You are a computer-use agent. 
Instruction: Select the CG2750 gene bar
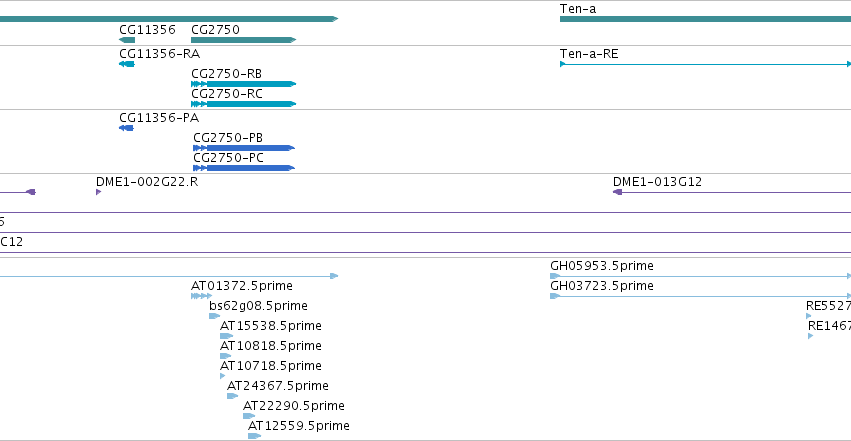(244, 40)
